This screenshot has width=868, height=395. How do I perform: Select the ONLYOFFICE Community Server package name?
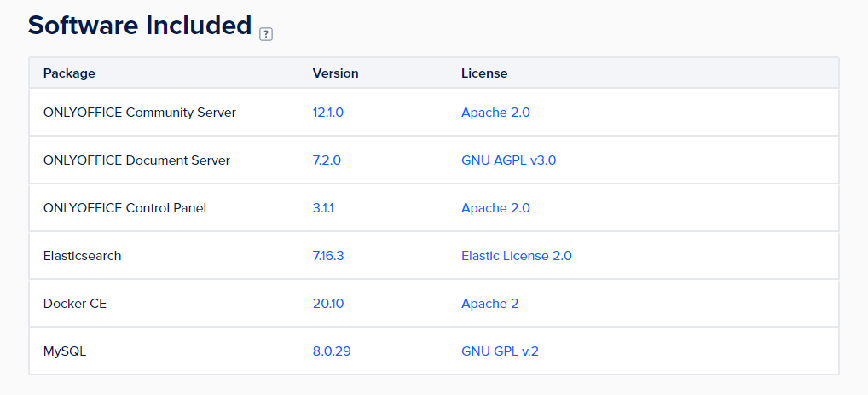140,113
